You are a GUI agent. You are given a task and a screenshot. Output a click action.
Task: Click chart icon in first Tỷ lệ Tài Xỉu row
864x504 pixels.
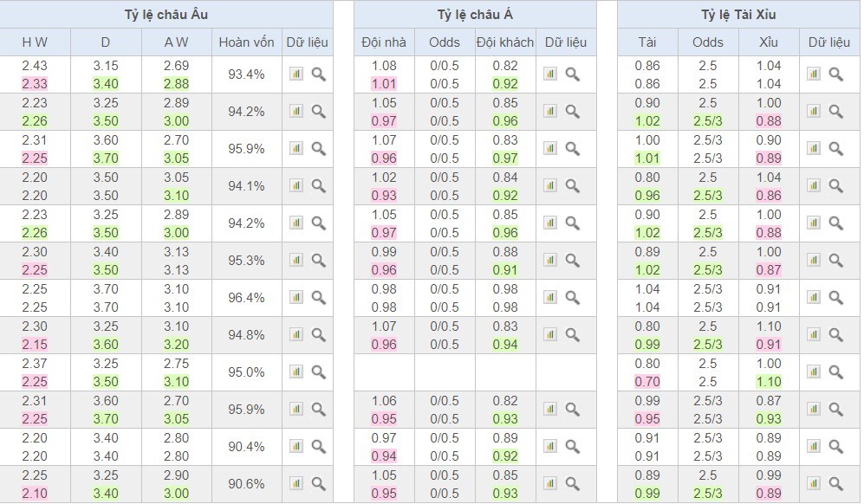(x=814, y=74)
